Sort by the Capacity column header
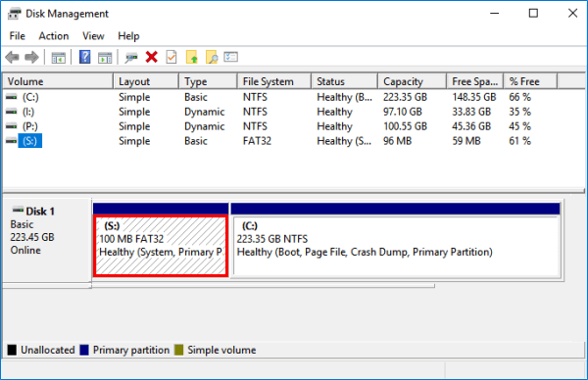 [x=413, y=81]
